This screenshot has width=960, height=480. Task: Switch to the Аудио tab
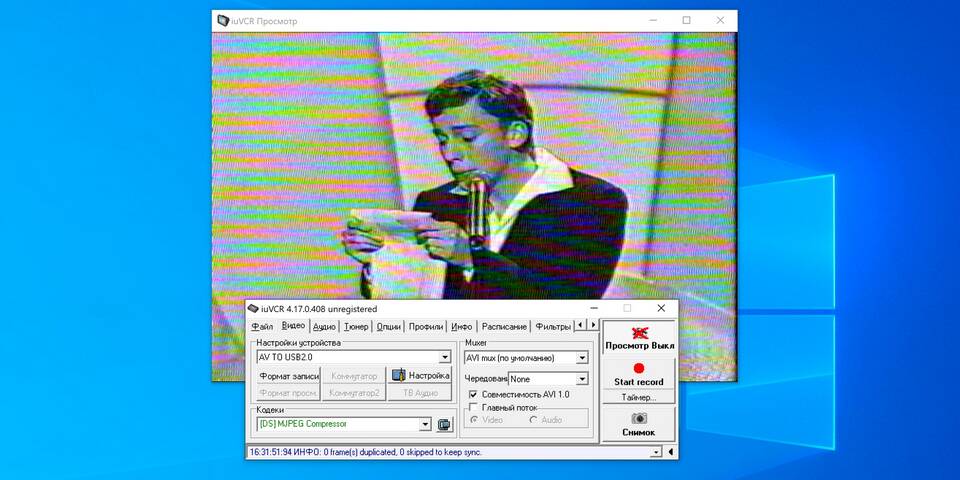click(x=324, y=327)
